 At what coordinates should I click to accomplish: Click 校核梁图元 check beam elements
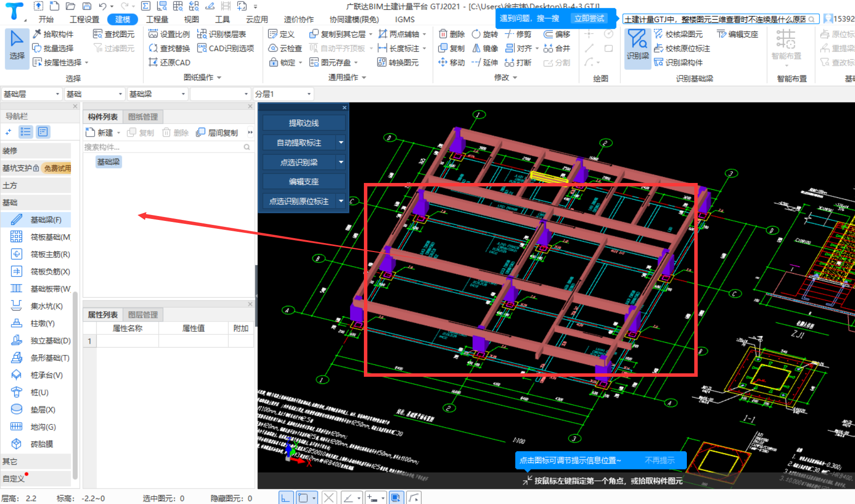678,34
